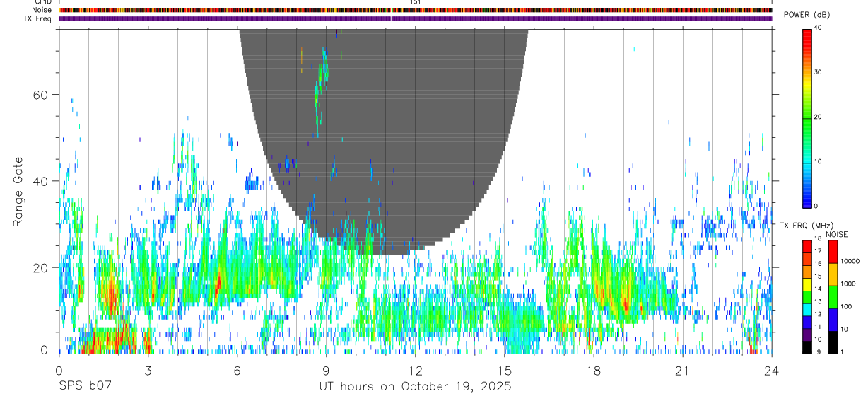
Task: Click the NOISE legend title
Action: (837, 234)
